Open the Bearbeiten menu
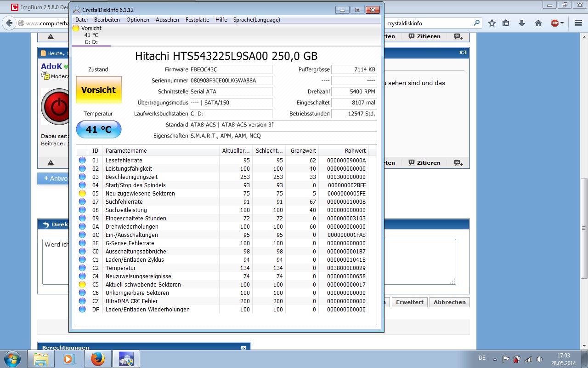588x368 pixels. (107, 20)
